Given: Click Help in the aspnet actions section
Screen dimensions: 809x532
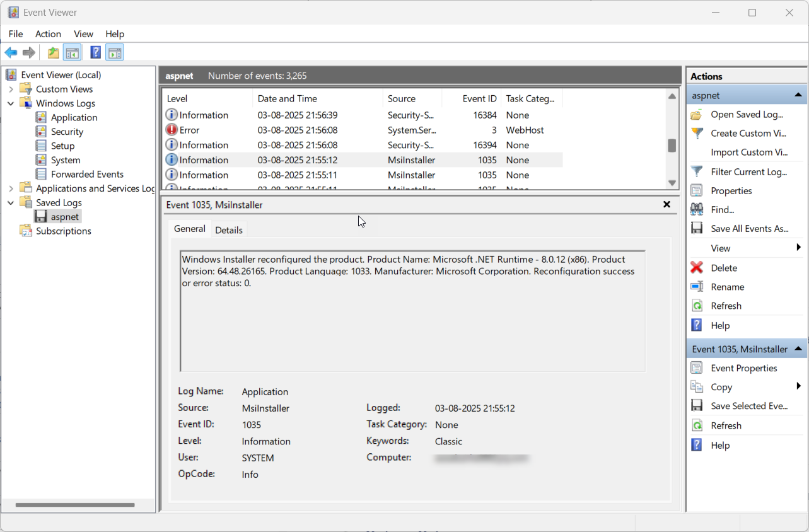Looking at the screenshot, I should (x=720, y=326).
